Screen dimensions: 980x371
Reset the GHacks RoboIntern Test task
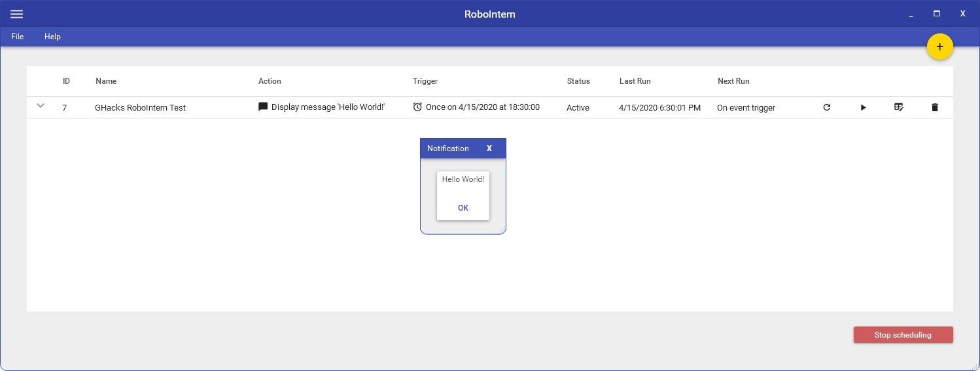(x=826, y=107)
